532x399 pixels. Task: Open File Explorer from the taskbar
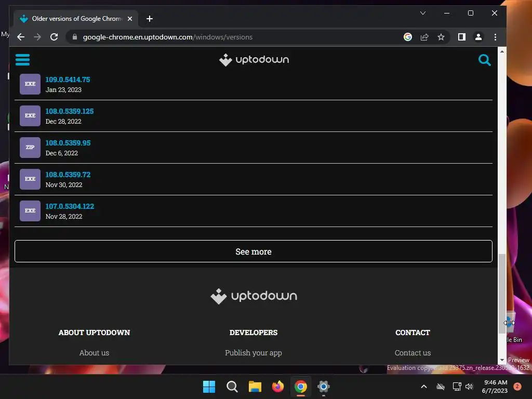(255, 387)
